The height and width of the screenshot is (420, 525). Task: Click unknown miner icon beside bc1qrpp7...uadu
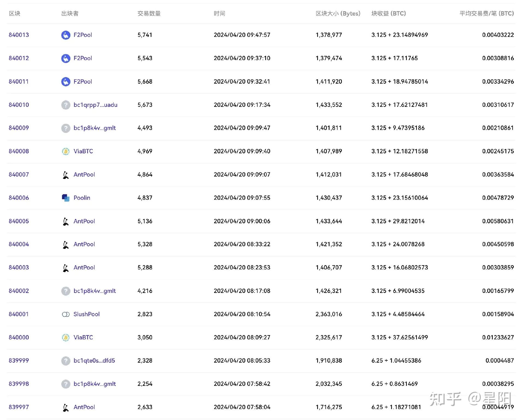(66, 105)
